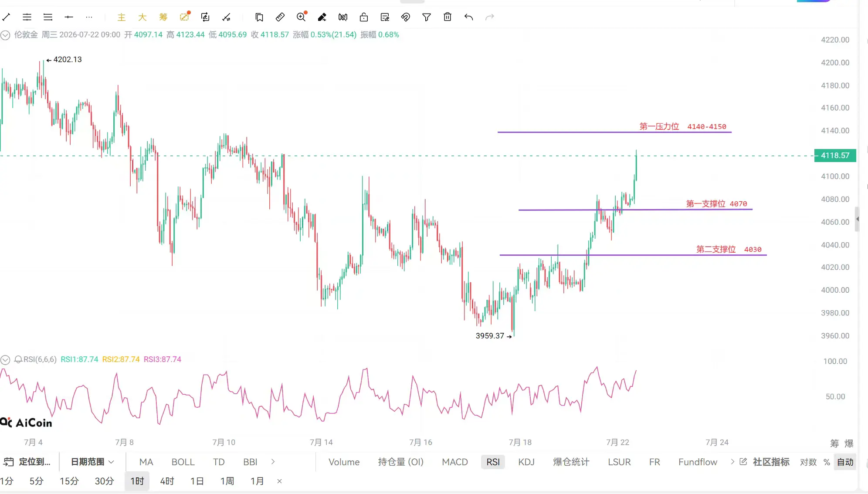This screenshot has width=868, height=494.
Task: Redo the action arrow
Action: pyautogui.click(x=490, y=17)
